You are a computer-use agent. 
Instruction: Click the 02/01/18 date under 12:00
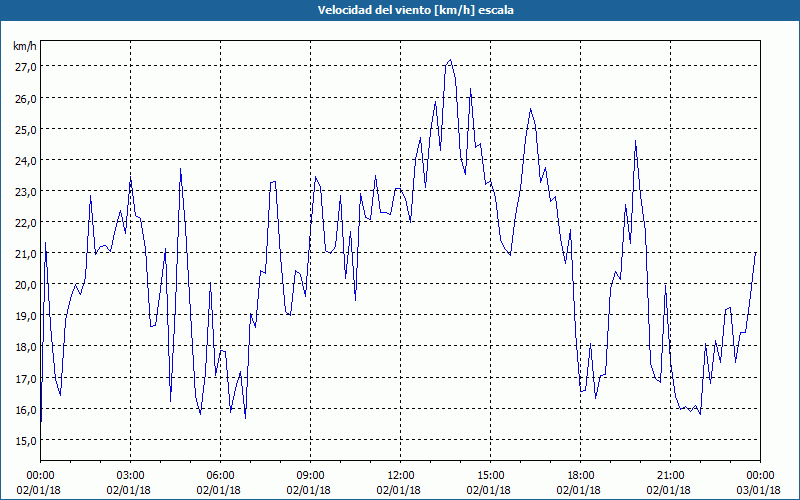tap(399, 490)
